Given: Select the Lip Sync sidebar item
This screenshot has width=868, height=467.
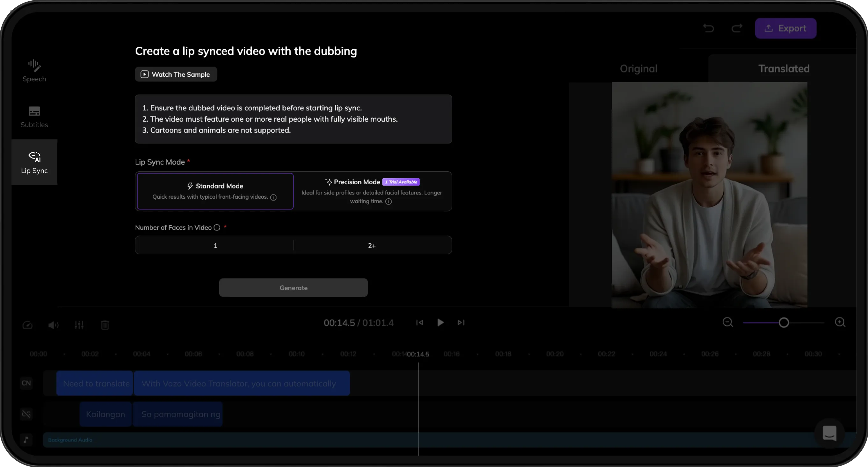Looking at the screenshot, I should [x=34, y=163].
